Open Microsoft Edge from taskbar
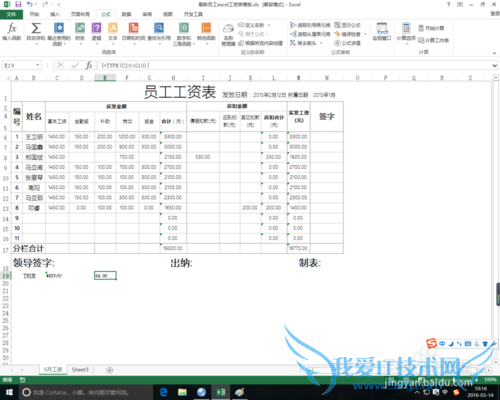The height and width of the screenshot is (400, 500). coord(163,392)
